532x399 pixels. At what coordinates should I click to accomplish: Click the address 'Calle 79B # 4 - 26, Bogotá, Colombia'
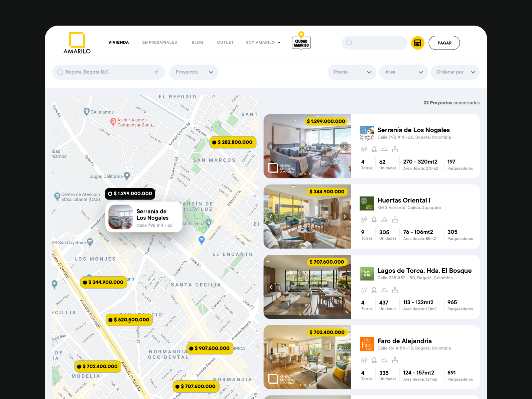pyautogui.click(x=414, y=137)
